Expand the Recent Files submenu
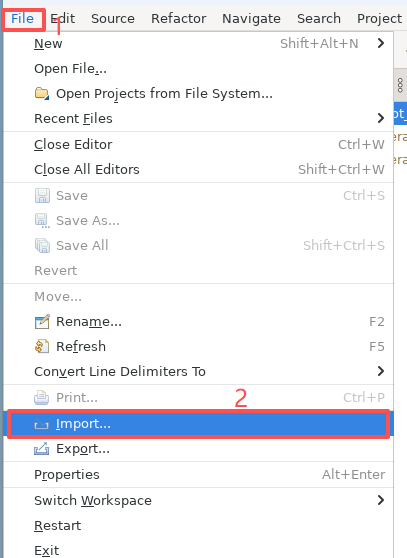 pyautogui.click(x=381, y=118)
